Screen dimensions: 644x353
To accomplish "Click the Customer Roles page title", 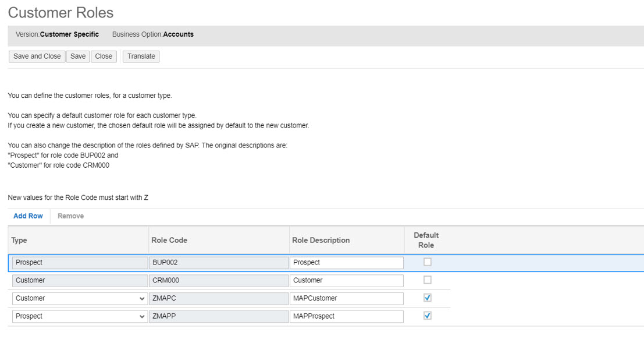I will [61, 13].
